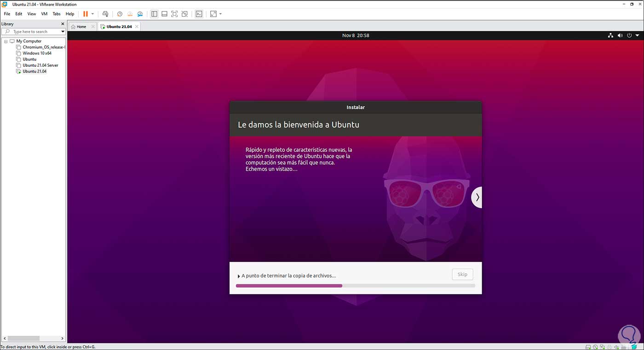Open the console view icon
The width and height of the screenshot is (644, 350).
point(199,14)
